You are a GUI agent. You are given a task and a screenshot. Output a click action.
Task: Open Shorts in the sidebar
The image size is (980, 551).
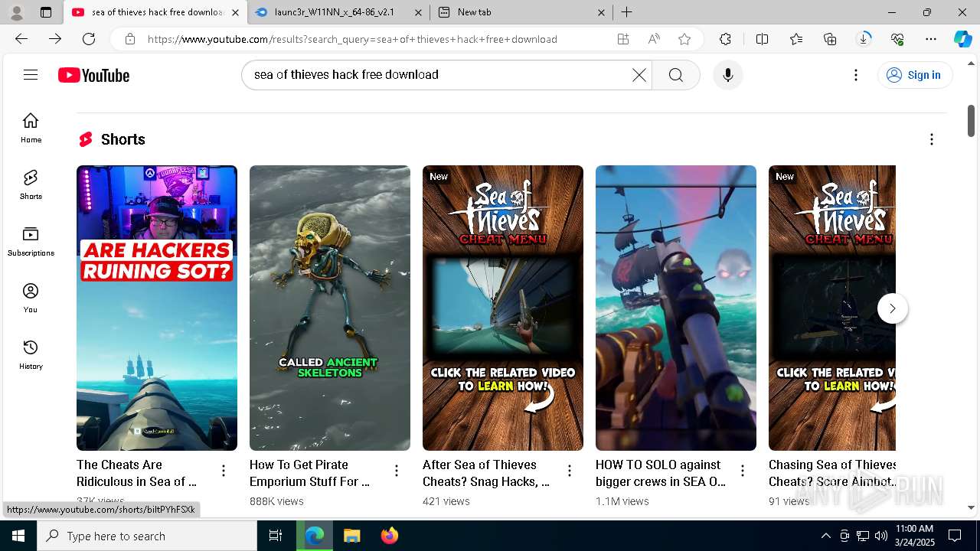tap(31, 184)
